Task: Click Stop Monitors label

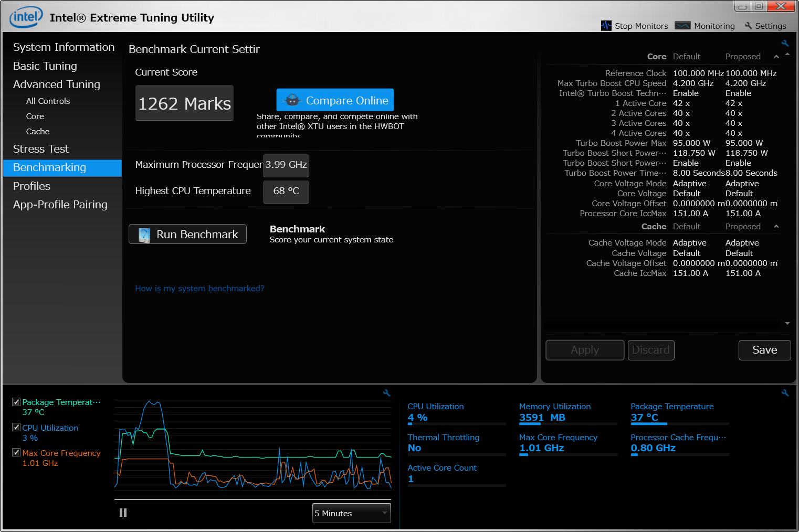Action: pyautogui.click(x=642, y=26)
